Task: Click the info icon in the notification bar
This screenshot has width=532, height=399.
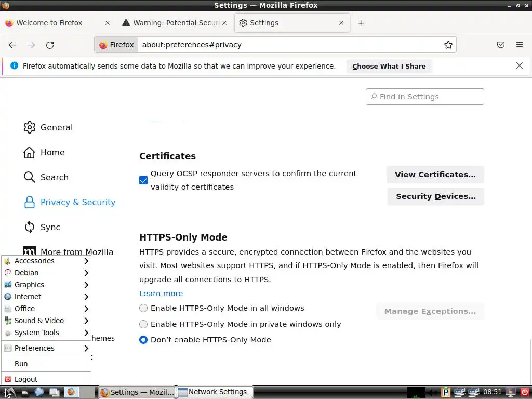Action: pos(14,66)
